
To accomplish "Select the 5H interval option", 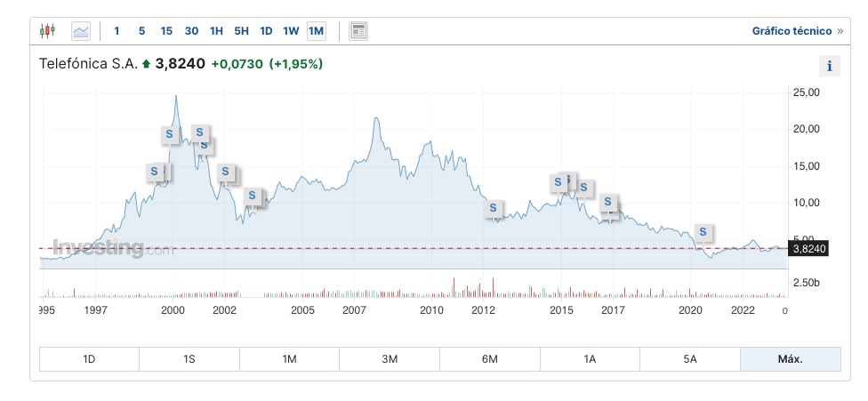I will pos(241,31).
